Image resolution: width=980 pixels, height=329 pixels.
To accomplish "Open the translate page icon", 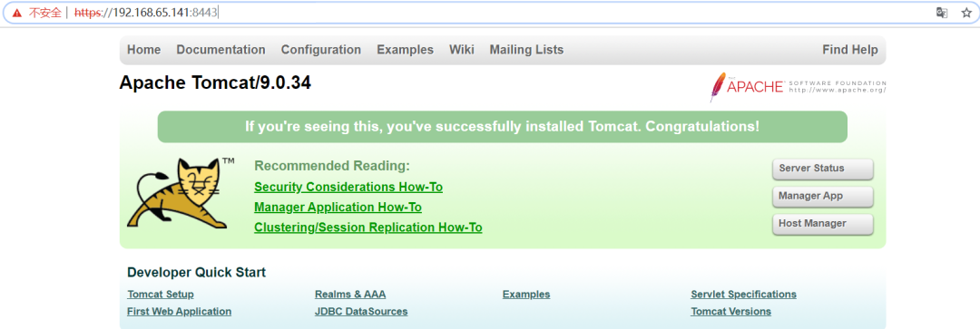I will pos(941,13).
